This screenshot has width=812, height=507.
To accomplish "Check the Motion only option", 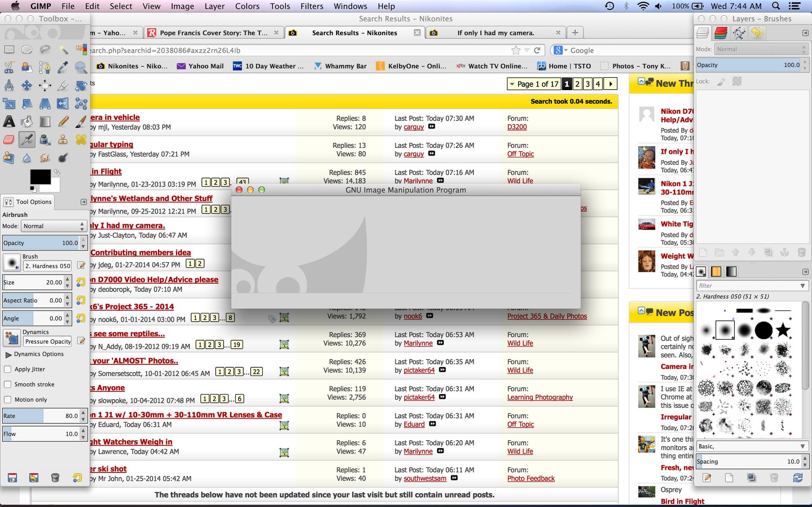I will (x=8, y=400).
